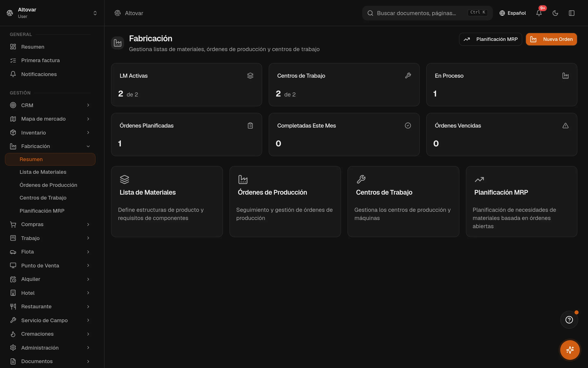Click the Cremaciones flame icon
This screenshot has height=368, width=588.
coord(13,334)
